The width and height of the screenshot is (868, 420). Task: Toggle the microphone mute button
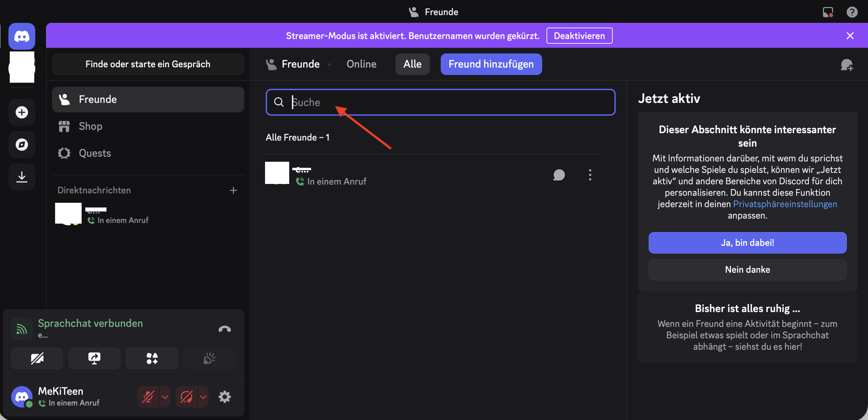148,397
